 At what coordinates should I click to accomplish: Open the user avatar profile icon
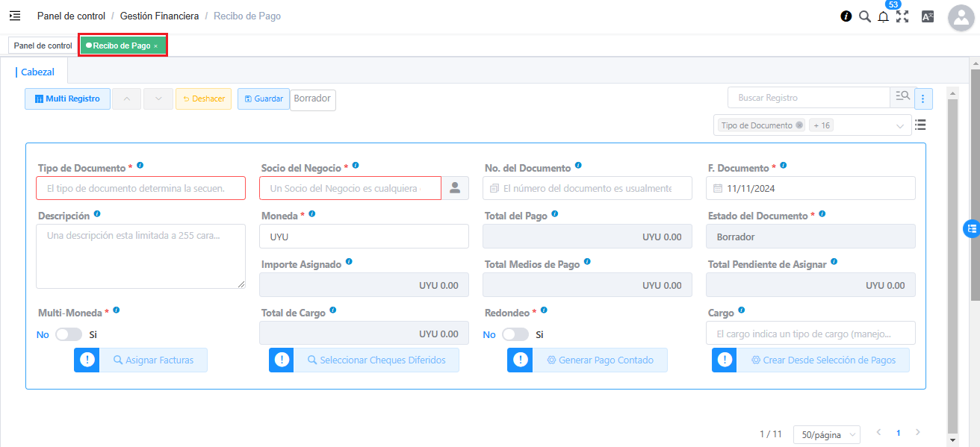(x=961, y=17)
